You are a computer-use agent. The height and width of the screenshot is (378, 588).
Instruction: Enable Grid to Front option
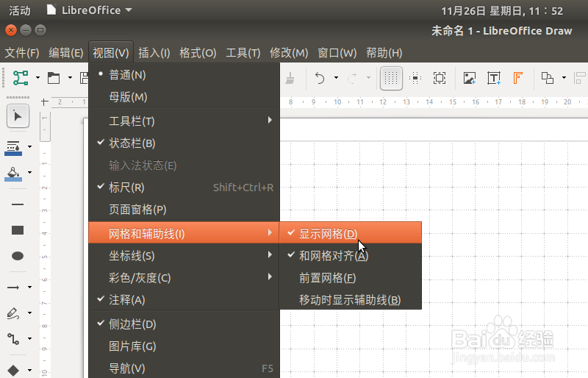click(351, 278)
